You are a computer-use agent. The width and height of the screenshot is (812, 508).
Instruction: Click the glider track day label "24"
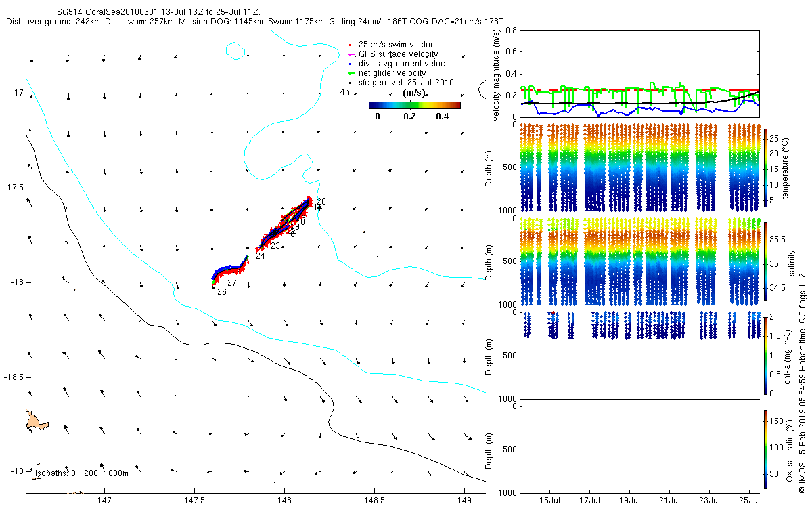tap(261, 256)
